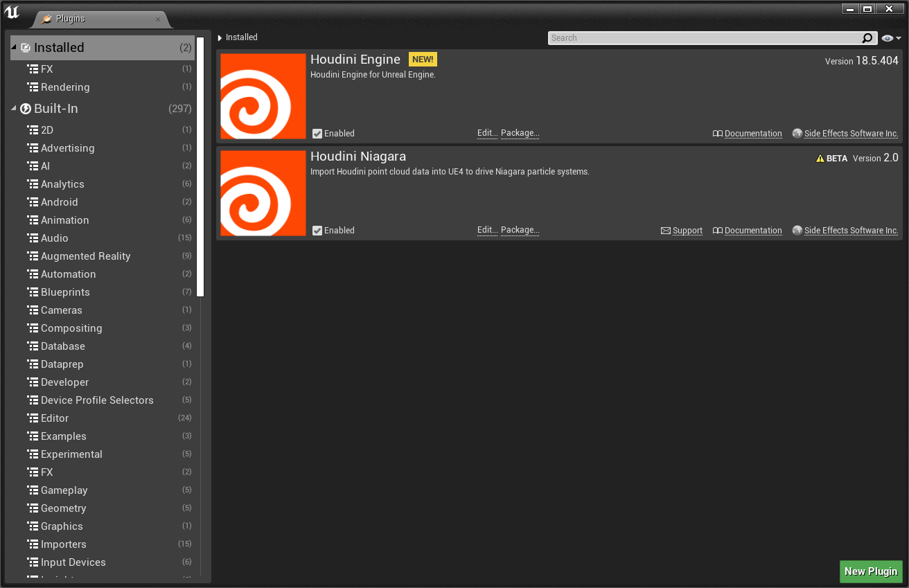Select the Experimental category

[x=103, y=454]
